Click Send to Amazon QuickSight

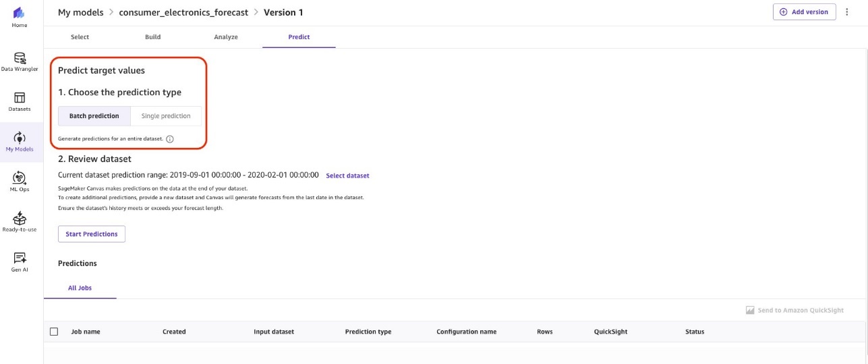(x=794, y=311)
